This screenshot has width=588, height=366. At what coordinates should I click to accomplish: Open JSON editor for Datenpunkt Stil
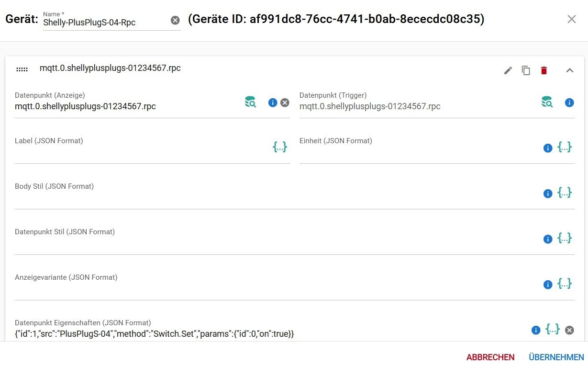[x=565, y=239]
